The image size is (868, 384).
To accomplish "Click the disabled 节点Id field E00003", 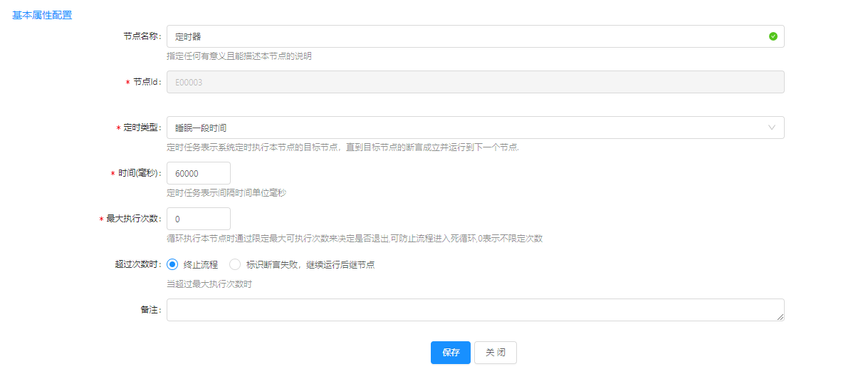I will 475,82.
